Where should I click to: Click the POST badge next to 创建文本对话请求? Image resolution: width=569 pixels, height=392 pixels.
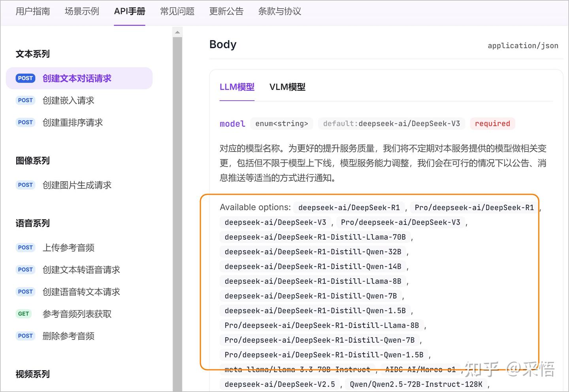(25, 78)
